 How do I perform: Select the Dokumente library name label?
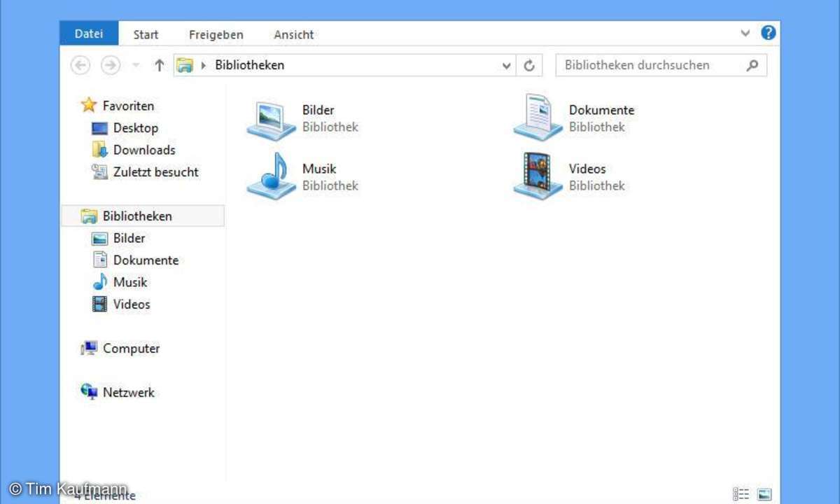pyautogui.click(x=601, y=110)
